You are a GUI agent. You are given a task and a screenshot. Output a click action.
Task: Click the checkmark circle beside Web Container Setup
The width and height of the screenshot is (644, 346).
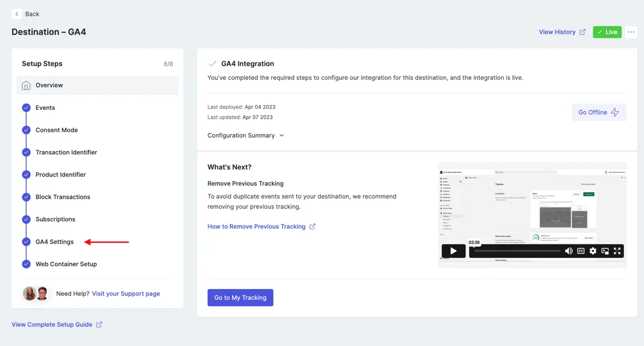(x=26, y=264)
